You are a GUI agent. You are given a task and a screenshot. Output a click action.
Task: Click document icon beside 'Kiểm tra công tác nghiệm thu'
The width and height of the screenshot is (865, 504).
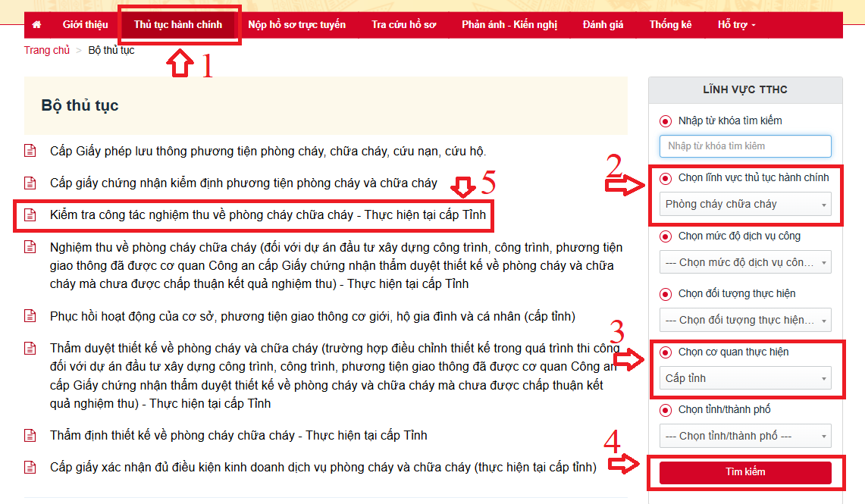tap(30, 215)
